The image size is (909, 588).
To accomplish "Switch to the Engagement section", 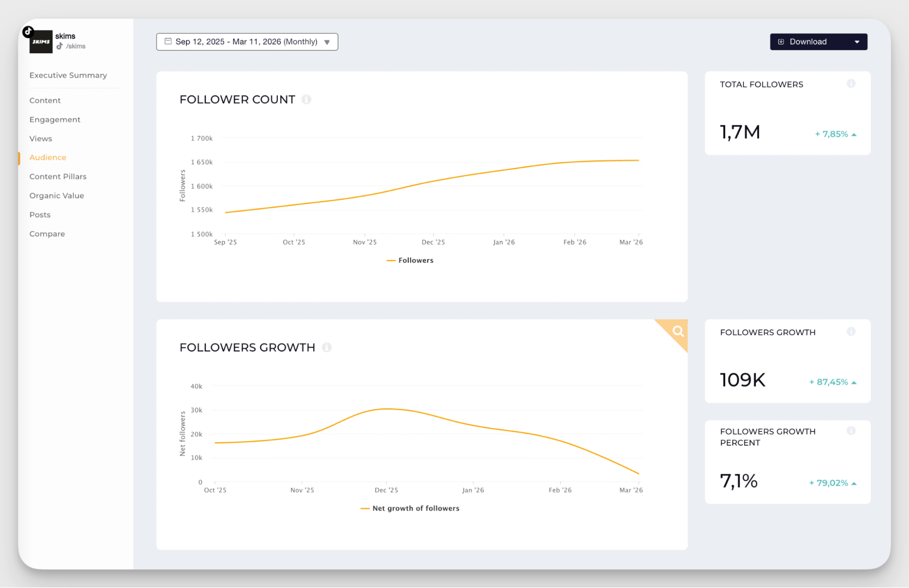I will pos(55,119).
